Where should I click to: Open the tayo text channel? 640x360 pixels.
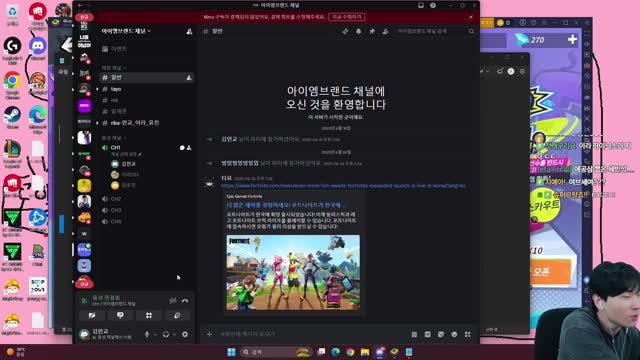point(147,89)
